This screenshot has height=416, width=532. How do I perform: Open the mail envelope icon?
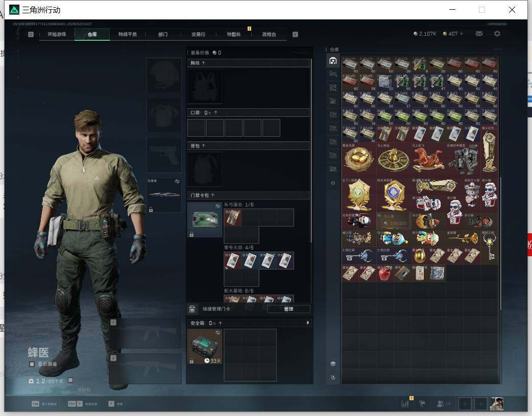[479, 34]
